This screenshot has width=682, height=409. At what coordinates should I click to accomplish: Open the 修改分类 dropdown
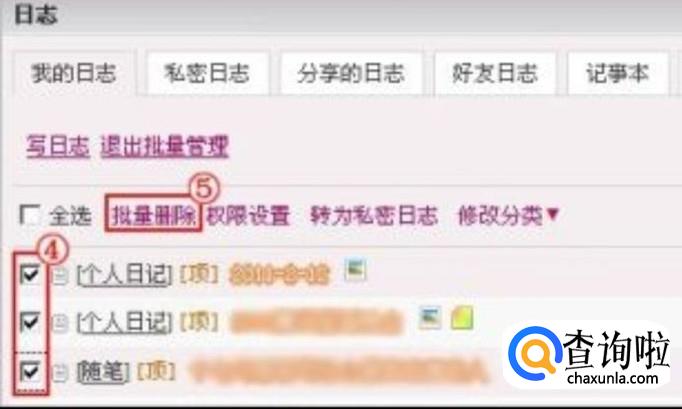click(508, 215)
